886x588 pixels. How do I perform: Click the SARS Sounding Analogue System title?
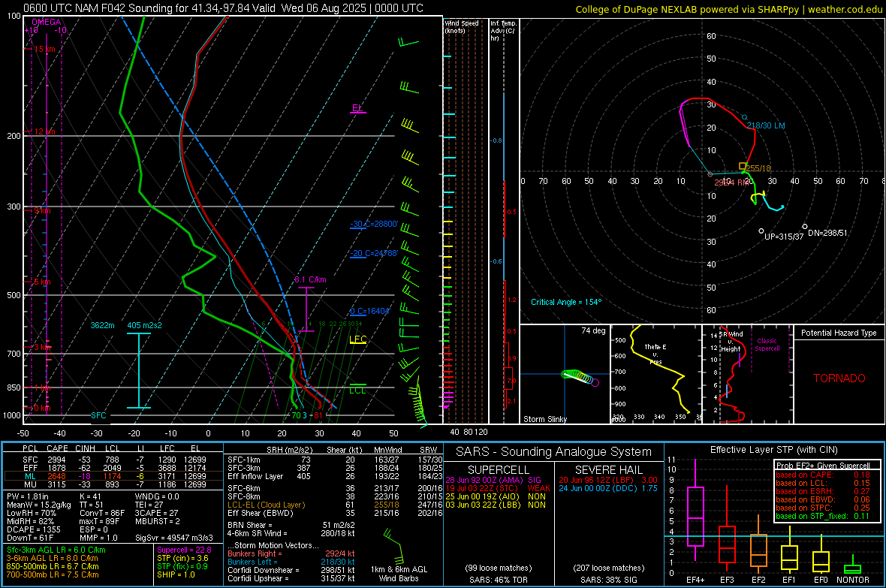(x=554, y=452)
